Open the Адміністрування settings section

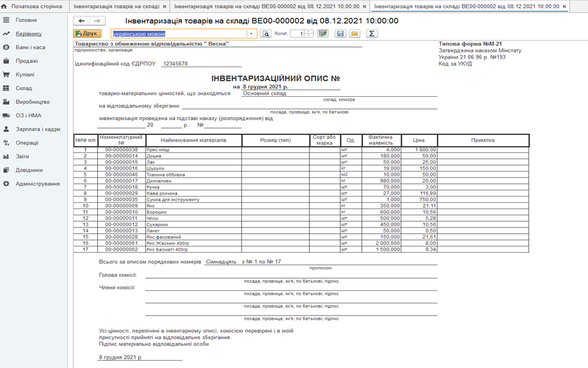pos(38,184)
